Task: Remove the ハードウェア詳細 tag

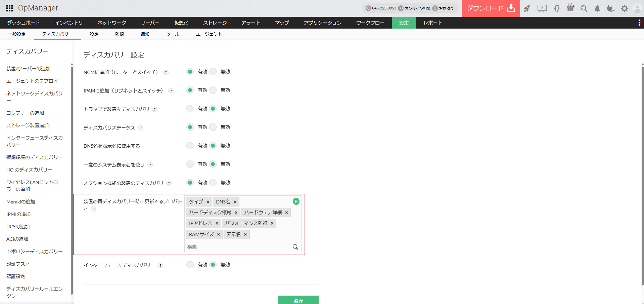Action: (x=286, y=213)
